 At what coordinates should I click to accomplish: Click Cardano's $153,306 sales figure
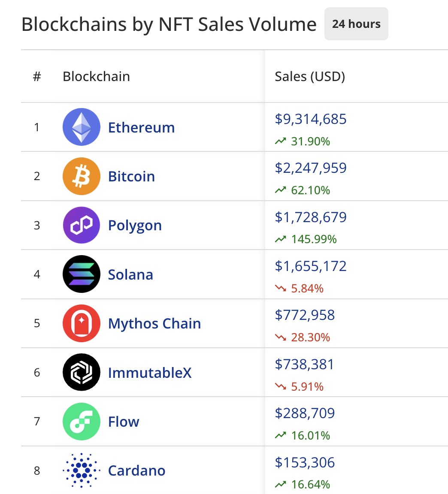[x=305, y=462]
